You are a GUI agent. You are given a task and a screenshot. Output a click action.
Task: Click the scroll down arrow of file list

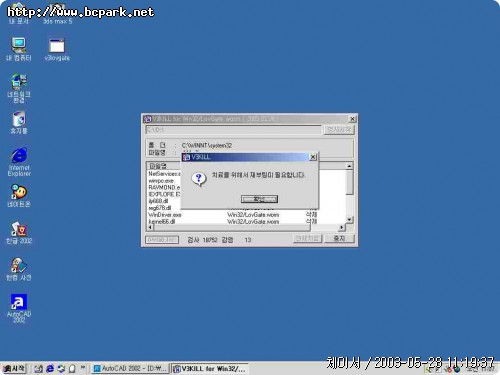pyautogui.click(x=349, y=220)
